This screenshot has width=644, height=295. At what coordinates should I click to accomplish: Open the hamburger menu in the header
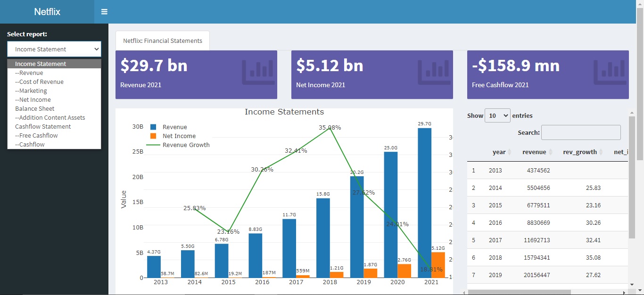pyautogui.click(x=104, y=11)
